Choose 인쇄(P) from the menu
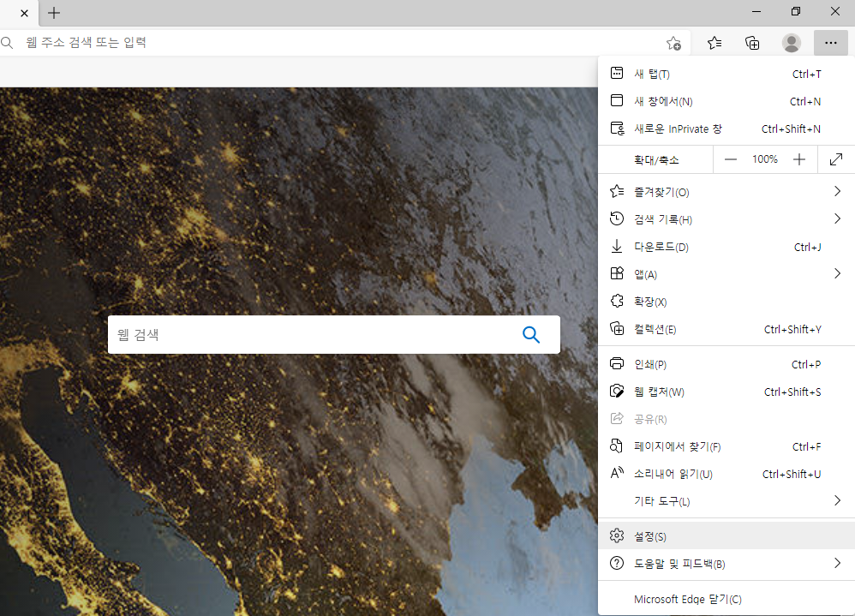This screenshot has width=855, height=616. [x=726, y=364]
